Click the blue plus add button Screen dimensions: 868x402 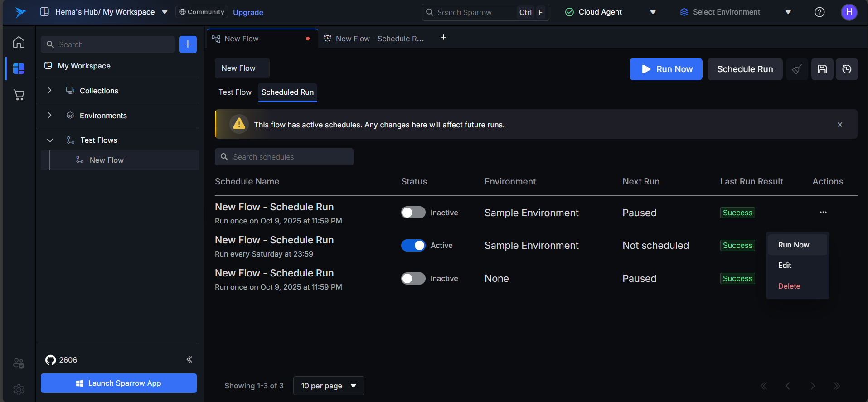pyautogui.click(x=188, y=44)
